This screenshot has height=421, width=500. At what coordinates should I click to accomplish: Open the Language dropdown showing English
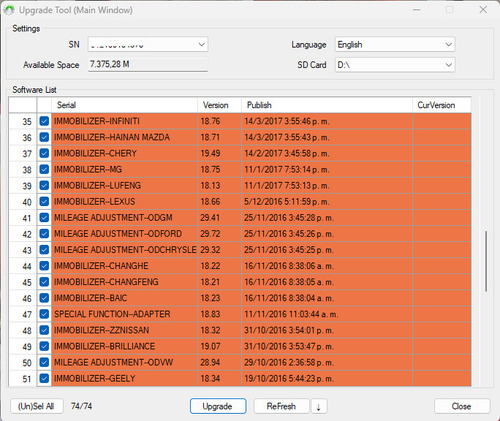point(395,44)
